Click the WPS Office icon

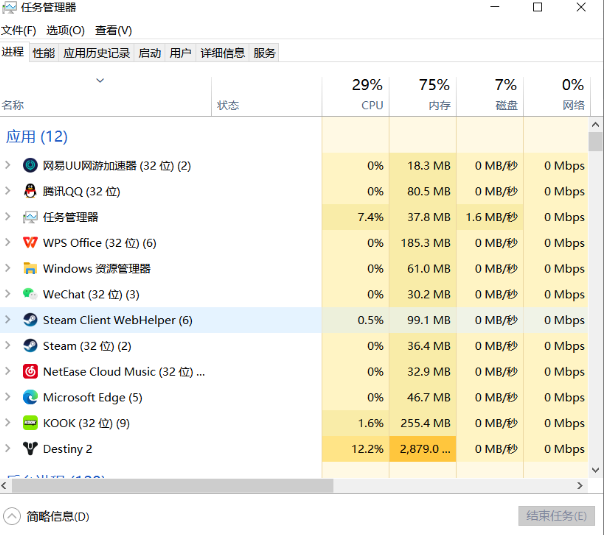tap(30, 243)
